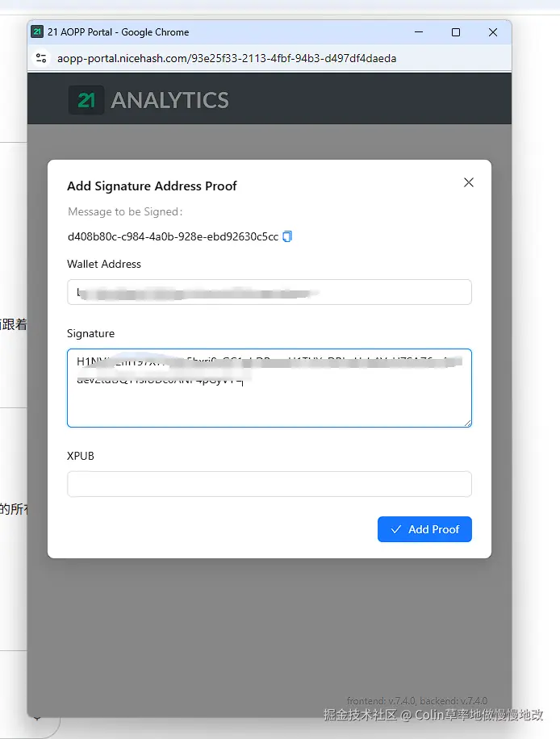Click the Wallet Address field label
The image size is (560, 739).
(x=104, y=264)
